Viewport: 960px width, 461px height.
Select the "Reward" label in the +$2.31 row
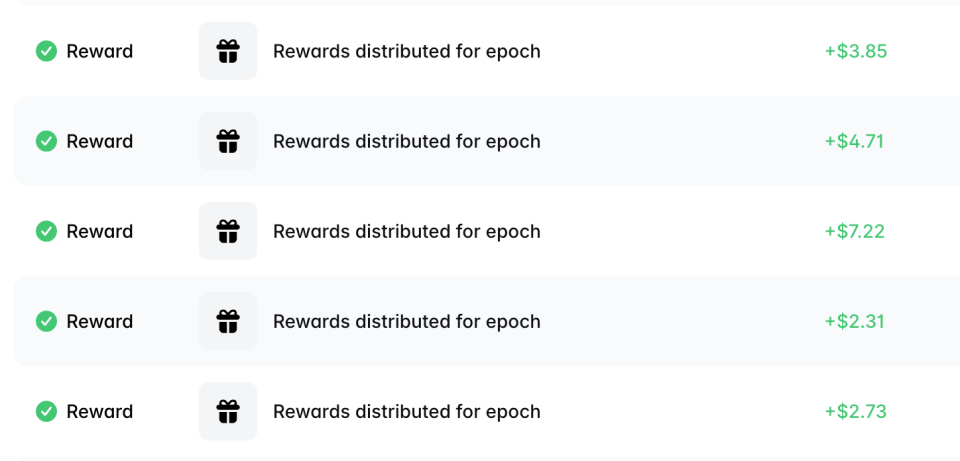tap(99, 321)
